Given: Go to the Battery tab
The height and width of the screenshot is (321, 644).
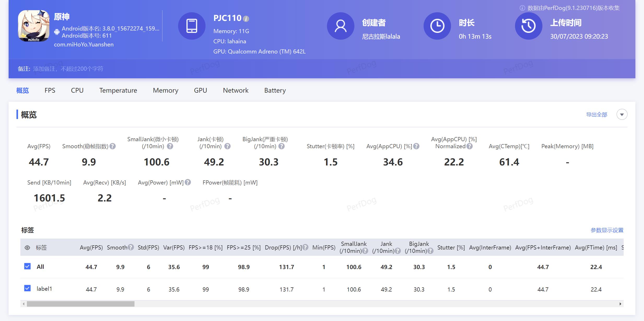Looking at the screenshot, I should [x=275, y=90].
